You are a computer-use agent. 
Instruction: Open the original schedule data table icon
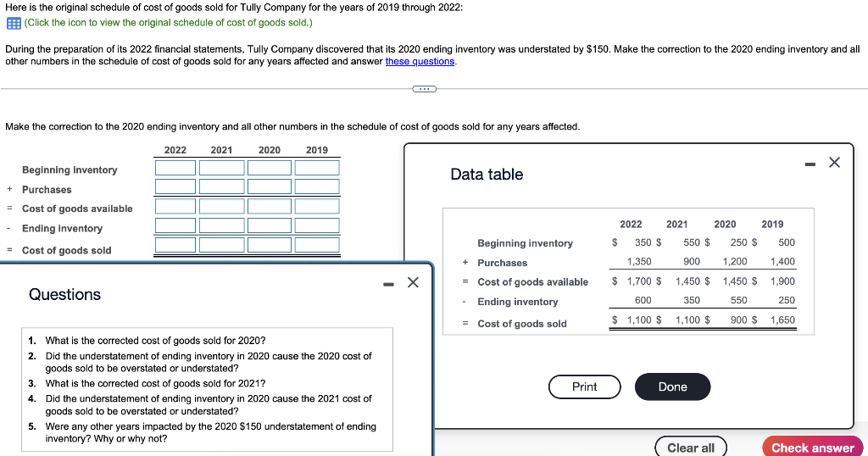pos(14,23)
